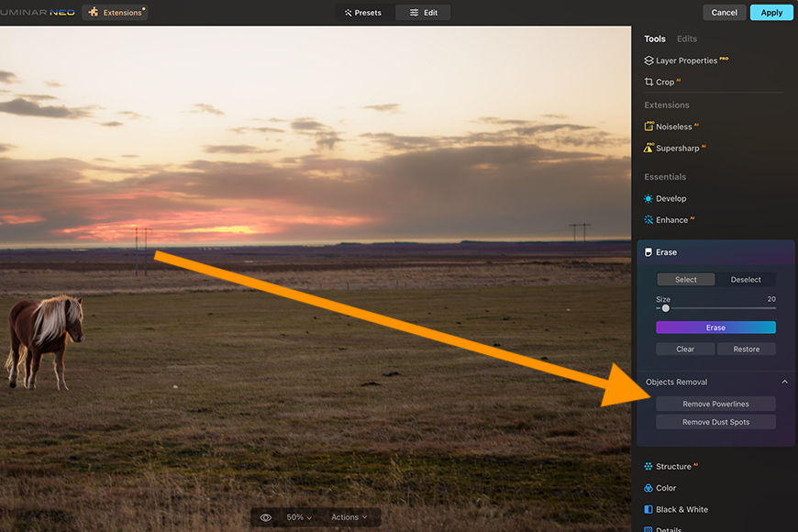Select the Layer Properties stack icon
This screenshot has height=532, width=798.
click(648, 61)
